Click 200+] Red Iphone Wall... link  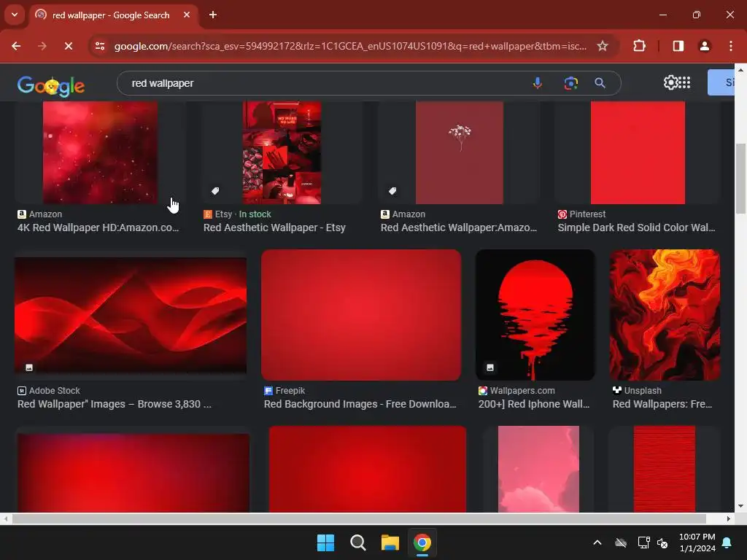coord(534,404)
